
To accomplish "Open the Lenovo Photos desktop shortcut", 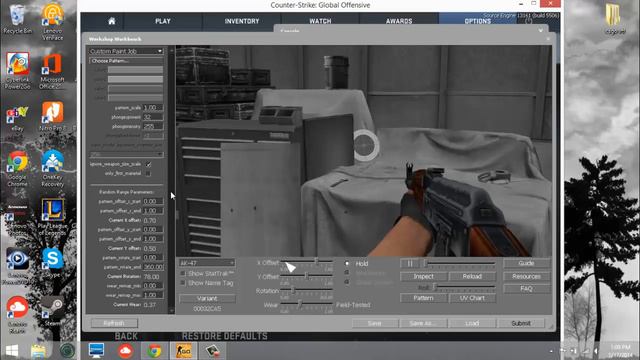I will (17, 219).
